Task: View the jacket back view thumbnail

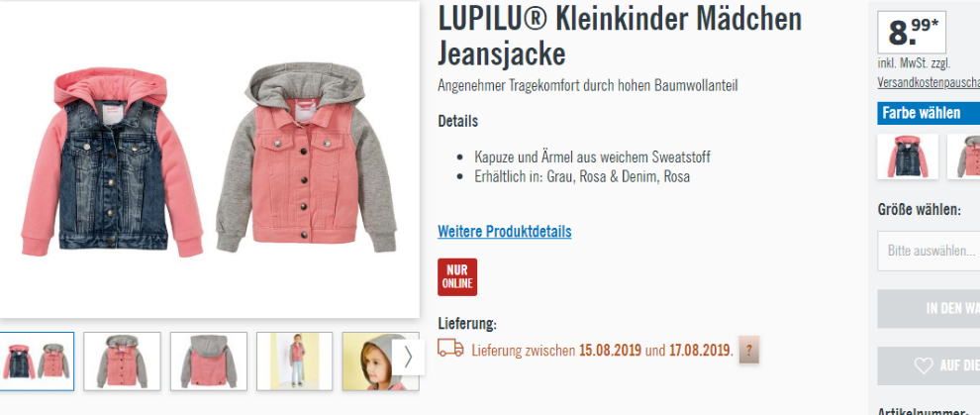Action: [209, 362]
